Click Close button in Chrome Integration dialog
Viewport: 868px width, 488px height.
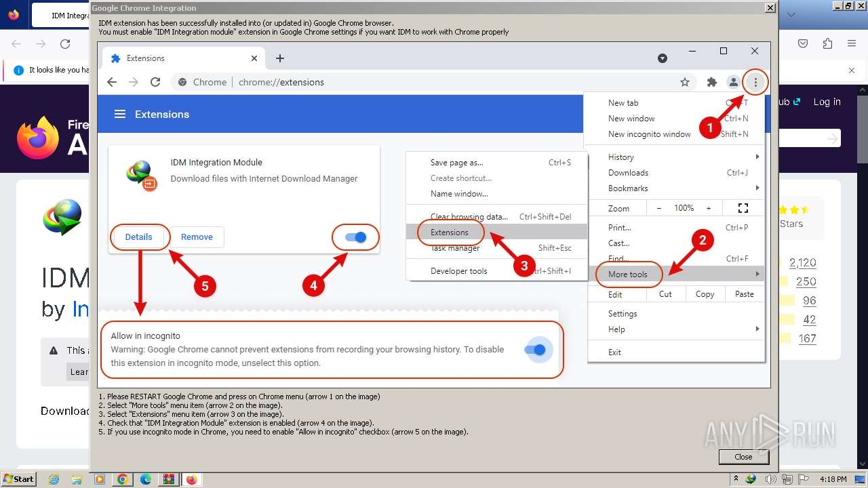pos(743,457)
